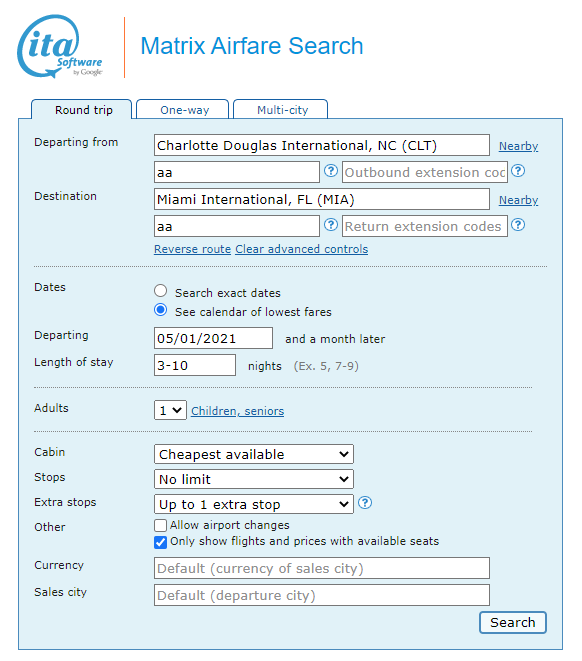Click the return routing codes field
This screenshot has height=661, width=582.
(x=236, y=226)
